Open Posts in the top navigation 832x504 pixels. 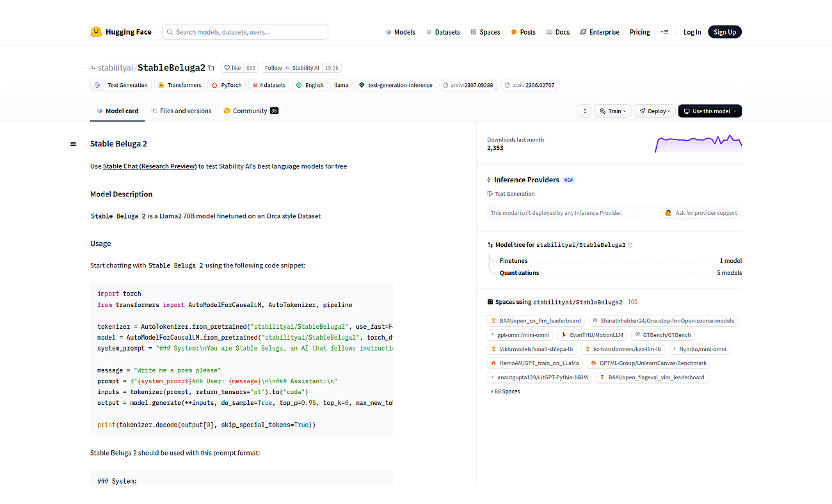523,32
